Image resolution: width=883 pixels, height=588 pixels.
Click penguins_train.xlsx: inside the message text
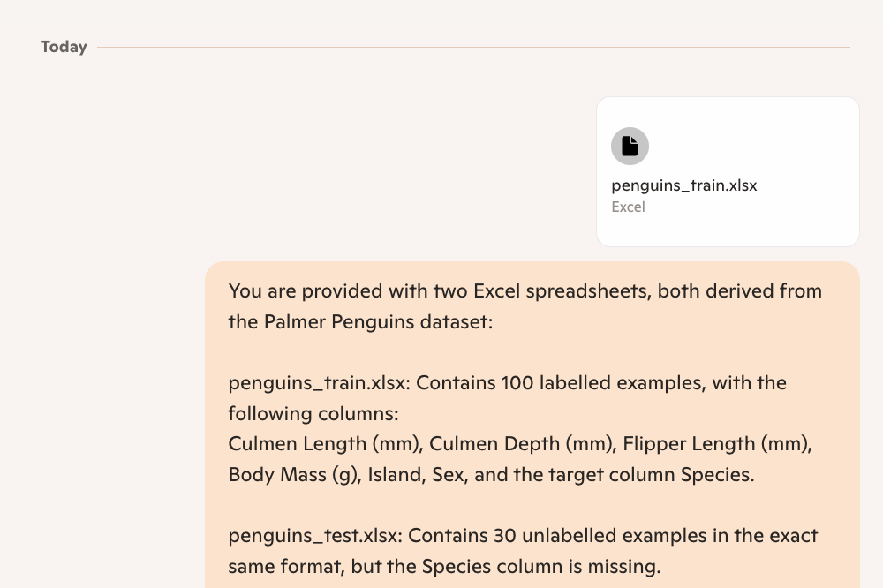[x=320, y=383]
